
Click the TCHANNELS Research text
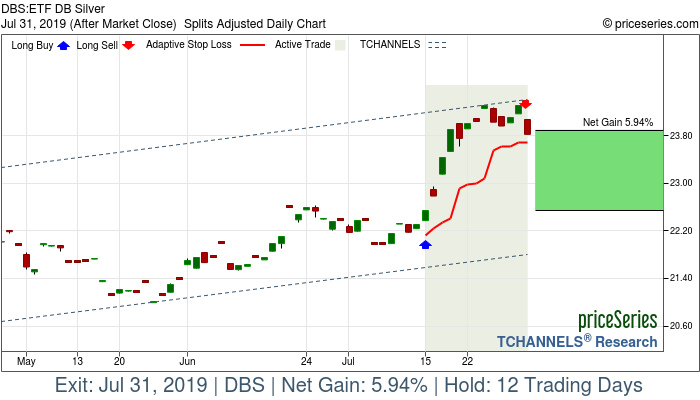tap(577, 342)
